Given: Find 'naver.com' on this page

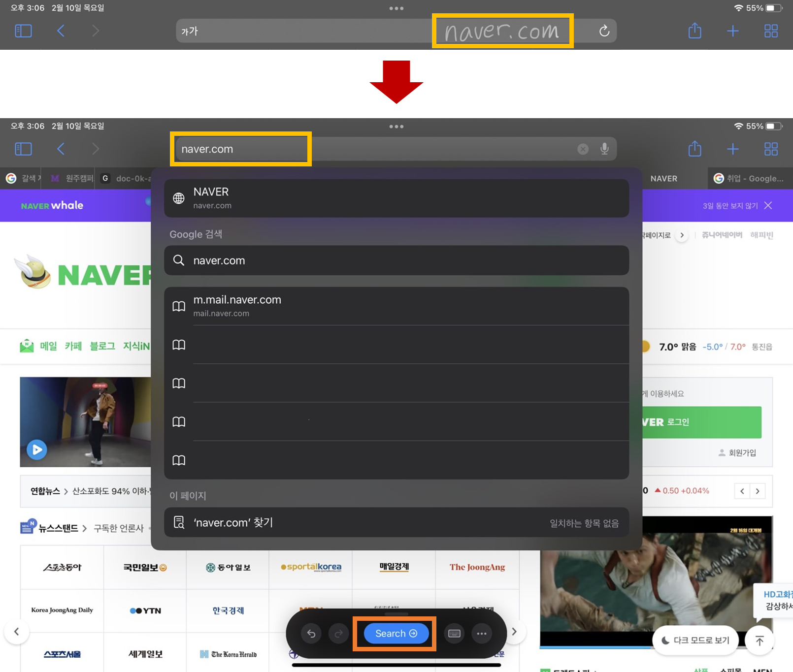Looking at the screenshot, I should click(396, 522).
